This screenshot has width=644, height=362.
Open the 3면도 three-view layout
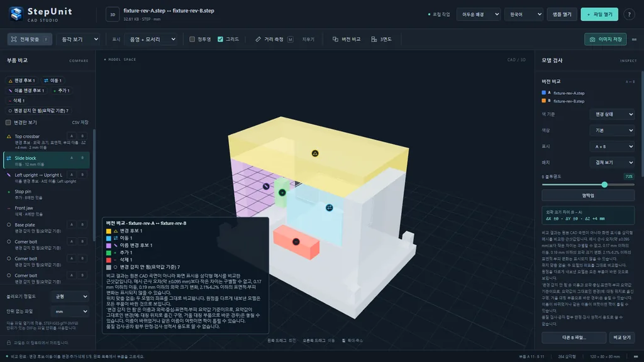tap(382, 40)
